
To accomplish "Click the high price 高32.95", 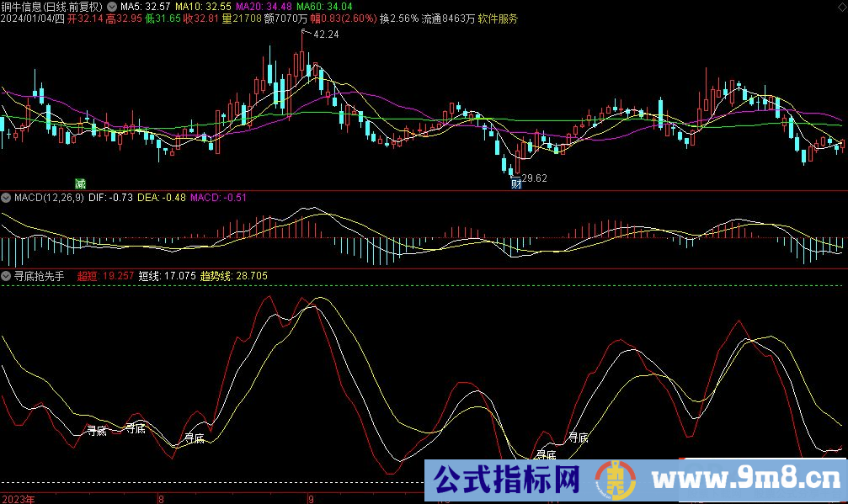I will [x=124, y=19].
